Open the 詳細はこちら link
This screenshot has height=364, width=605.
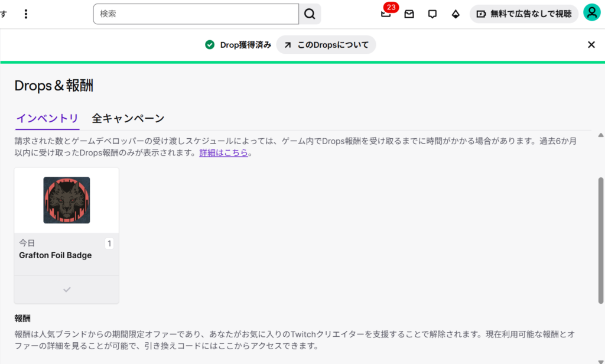[223, 152]
